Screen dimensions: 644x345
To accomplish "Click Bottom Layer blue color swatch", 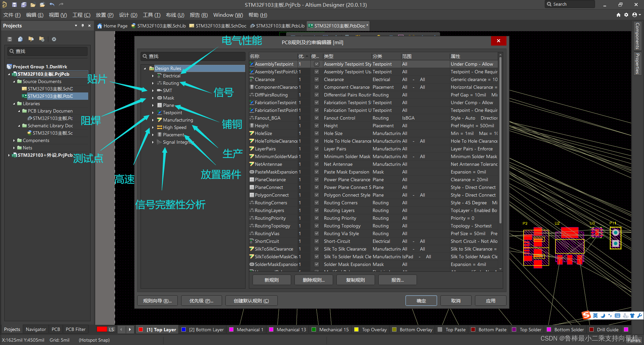I will click(x=184, y=330).
